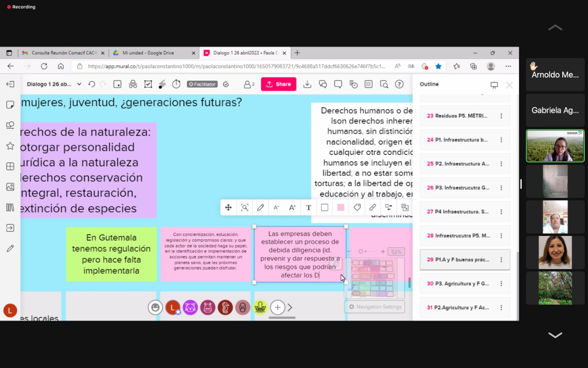The image size is (588, 368).
Task: Click zoom to element icon in sticky toolbar
Action: (x=244, y=207)
